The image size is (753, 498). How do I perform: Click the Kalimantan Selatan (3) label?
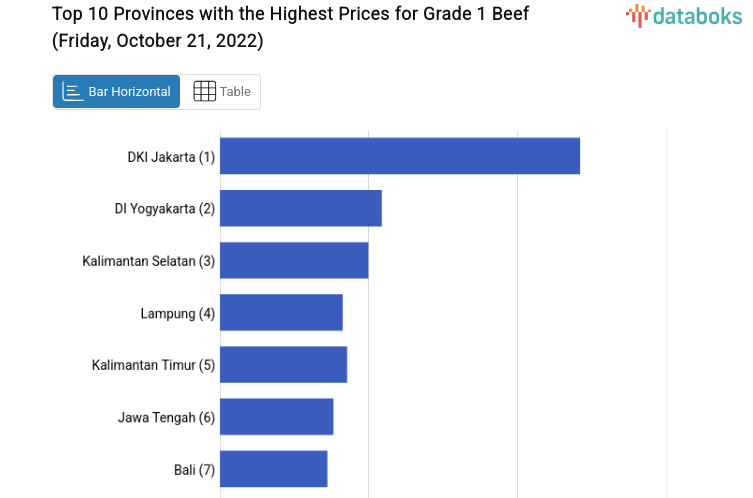tap(148, 261)
